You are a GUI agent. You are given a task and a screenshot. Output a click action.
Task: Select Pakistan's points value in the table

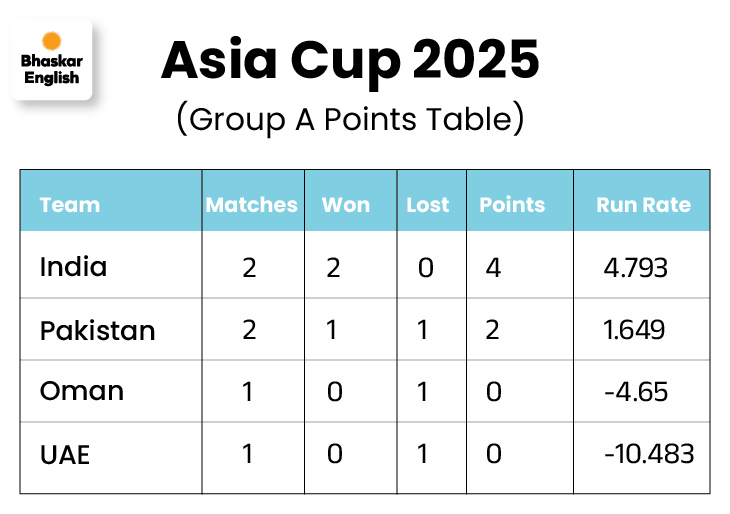(492, 330)
